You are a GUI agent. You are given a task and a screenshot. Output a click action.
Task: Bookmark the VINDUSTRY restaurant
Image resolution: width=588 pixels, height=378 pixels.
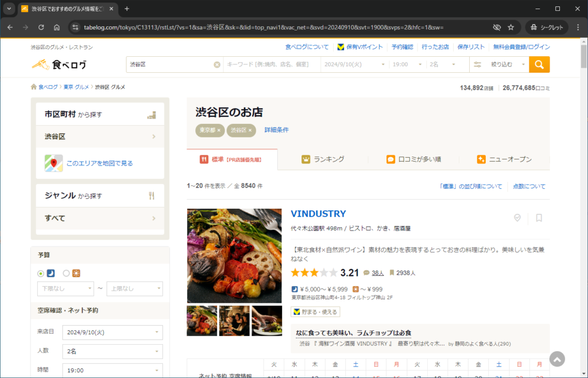(x=539, y=218)
